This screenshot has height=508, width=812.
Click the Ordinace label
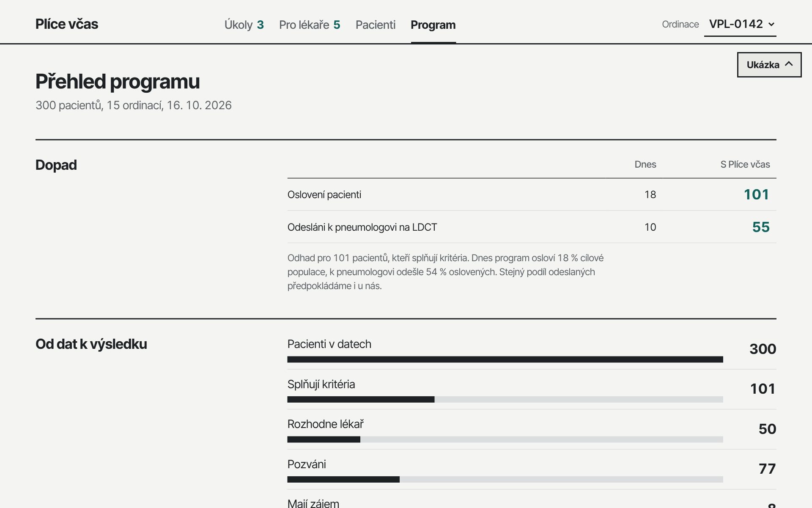pos(680,24)
